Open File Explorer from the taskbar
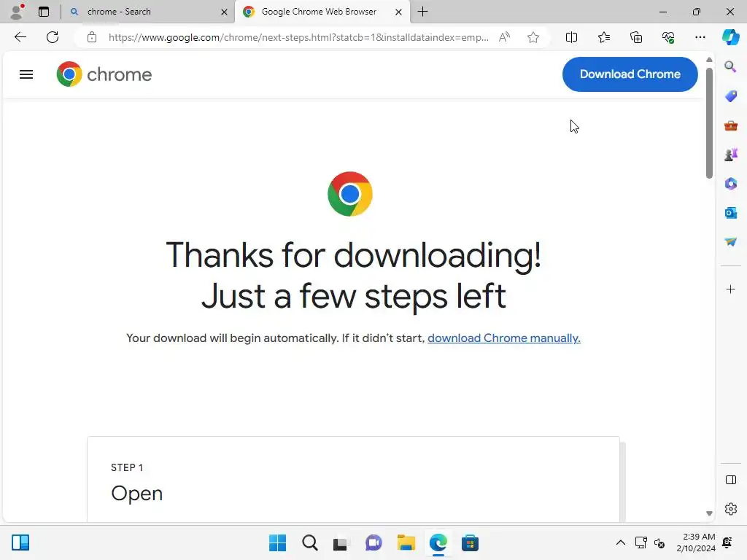 (x=406, y=542)
